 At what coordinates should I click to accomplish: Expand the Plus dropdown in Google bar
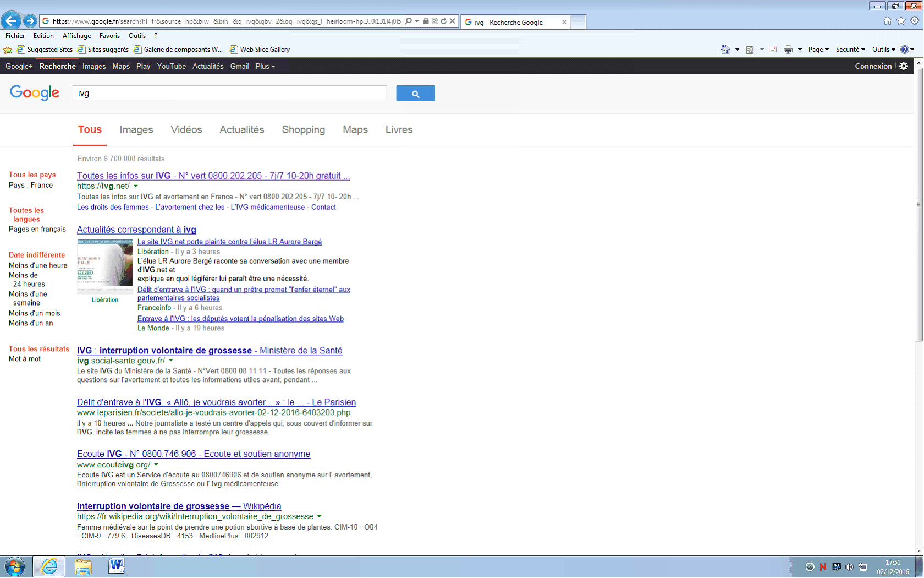[265, 66]
